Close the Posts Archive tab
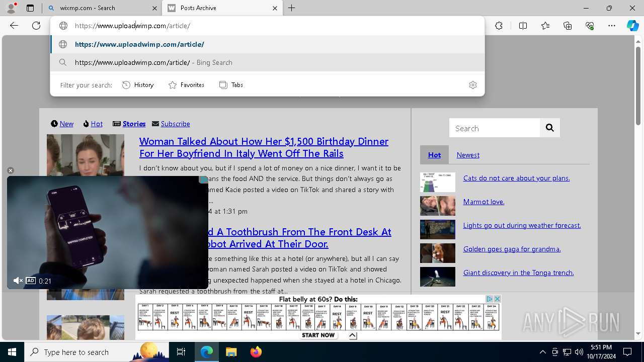 click(275, 8)
